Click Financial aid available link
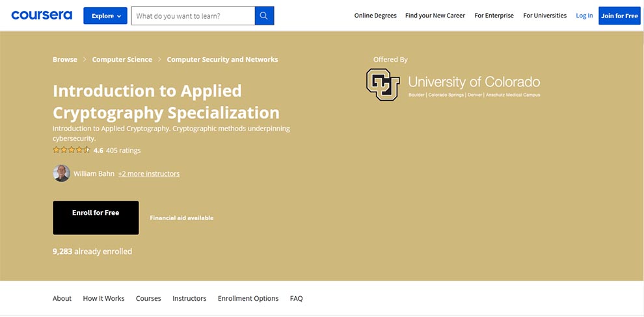 pos(181,218)
